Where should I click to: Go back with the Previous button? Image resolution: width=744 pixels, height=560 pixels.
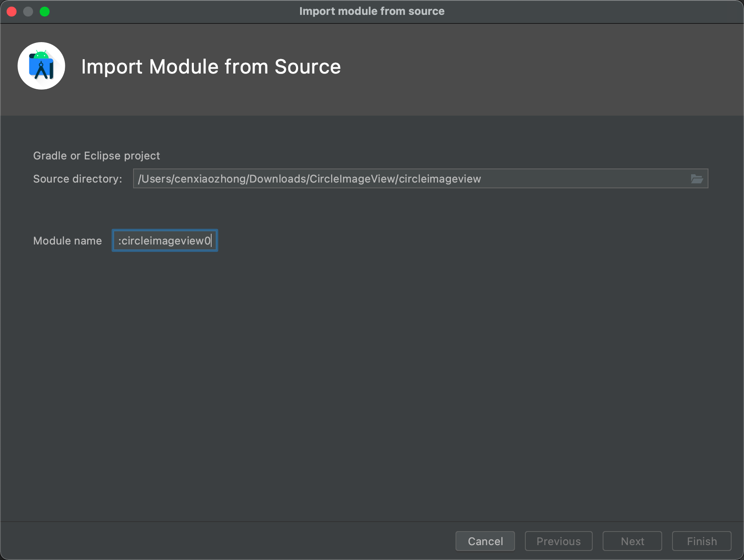pyautogui.click(x=558, y=541)
